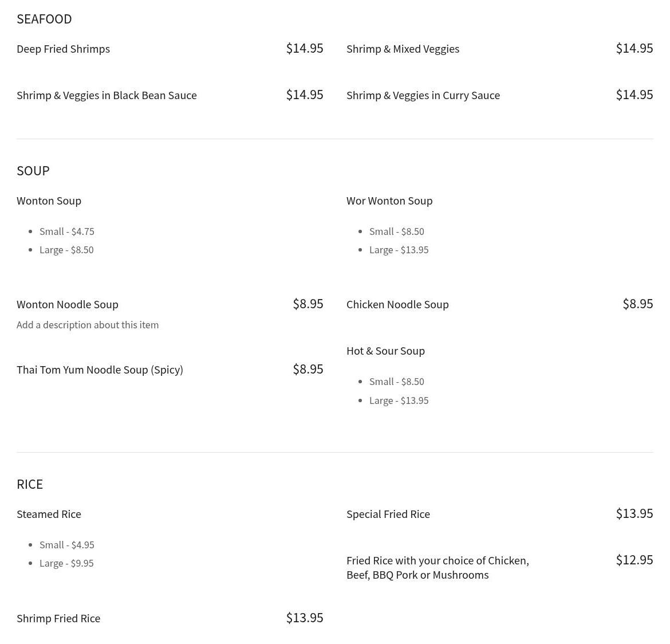This screenshot has height=644, width=670.
Task: Choose Steamed Rice Large $9.95 option
Action: (66, 563)
